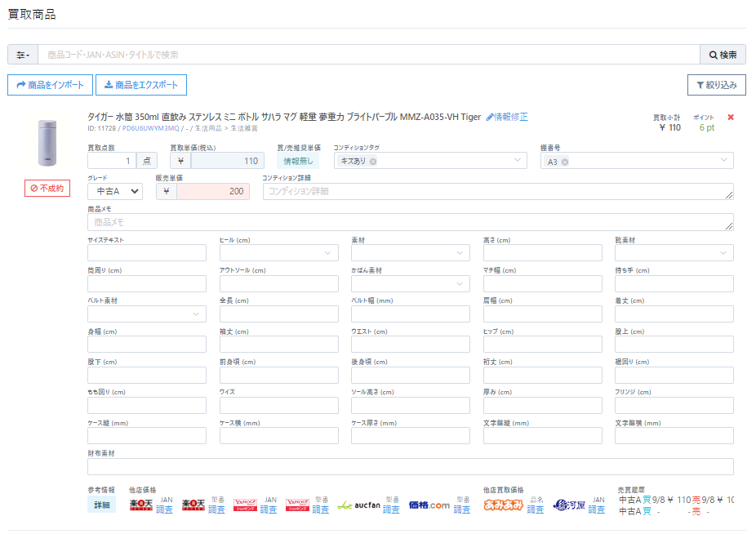Click the ワイズ input field
Viewport: 756px width, 534px height.
click(279, 406)
